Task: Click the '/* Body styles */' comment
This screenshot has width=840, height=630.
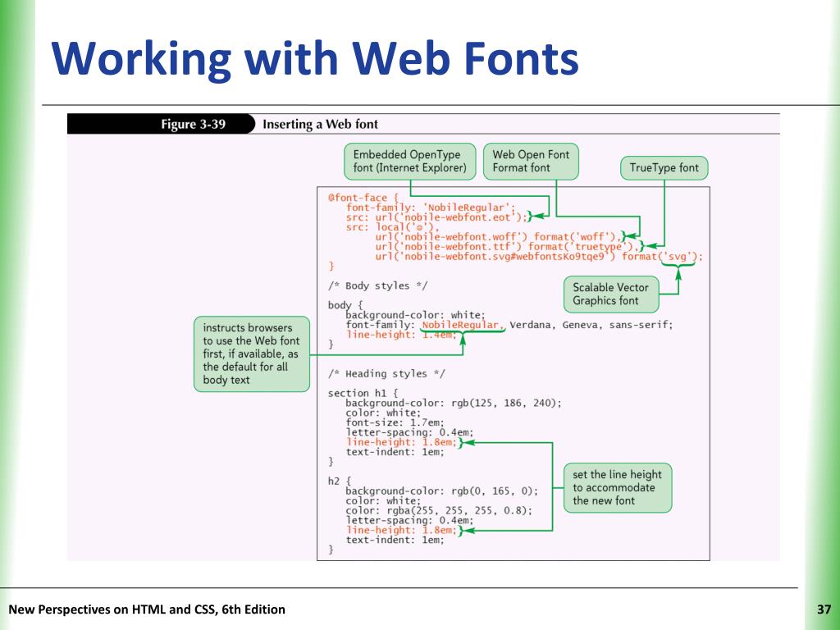Action: coord(377,285)
